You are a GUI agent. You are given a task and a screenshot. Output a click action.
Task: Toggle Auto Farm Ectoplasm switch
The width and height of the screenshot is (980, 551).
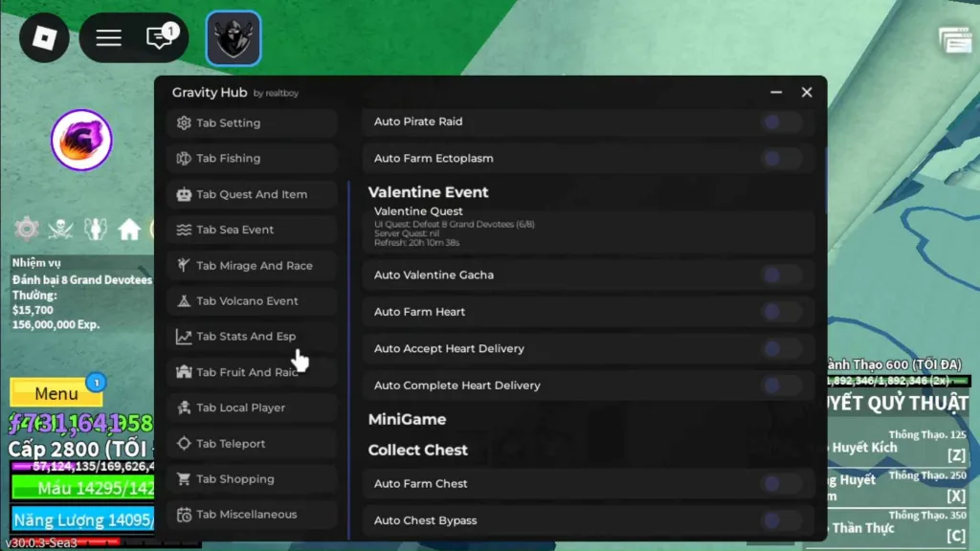click(781, 159)
